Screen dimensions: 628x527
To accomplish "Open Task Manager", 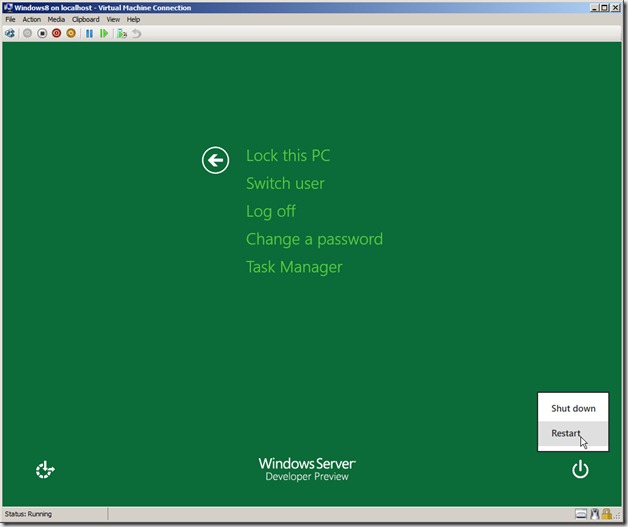I will point(294,267).
